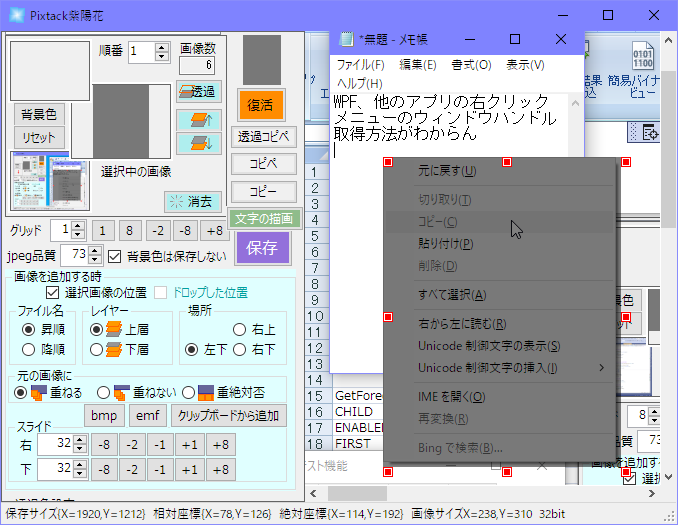Expand Unicode 制御文字の挿入 submenu arrow
This screenshot has height=525, width=678.
pos(601,368)
